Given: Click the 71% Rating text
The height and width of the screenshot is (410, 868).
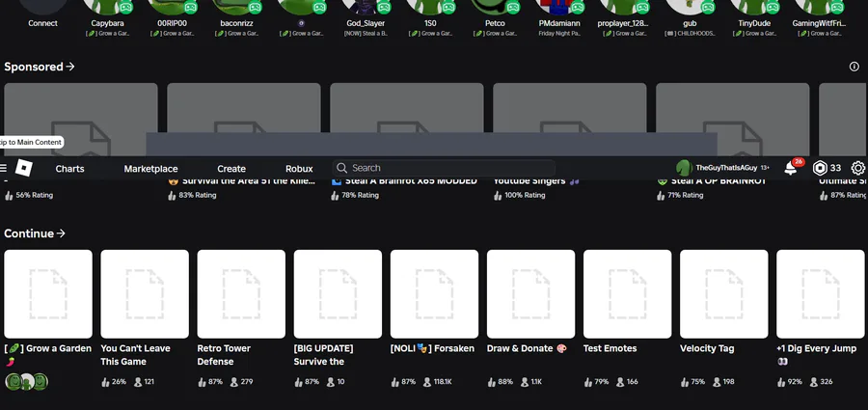Looking at the screenshot, I should pos(686,195).
